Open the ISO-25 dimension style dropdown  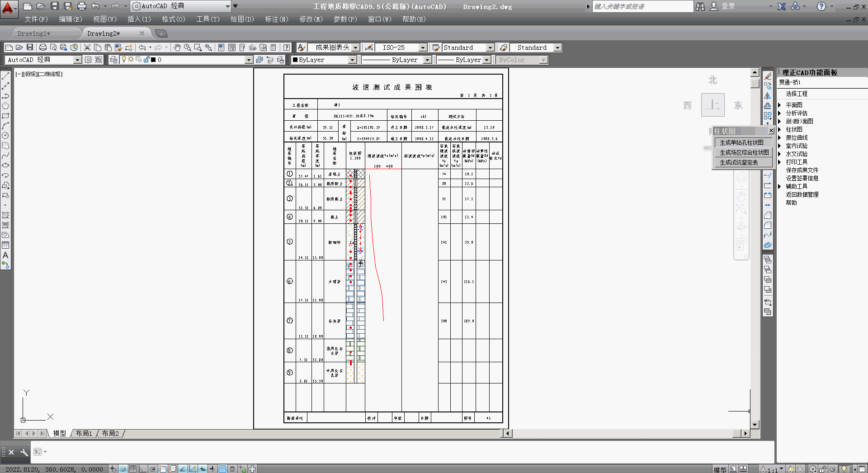click(x=423, y=47)
